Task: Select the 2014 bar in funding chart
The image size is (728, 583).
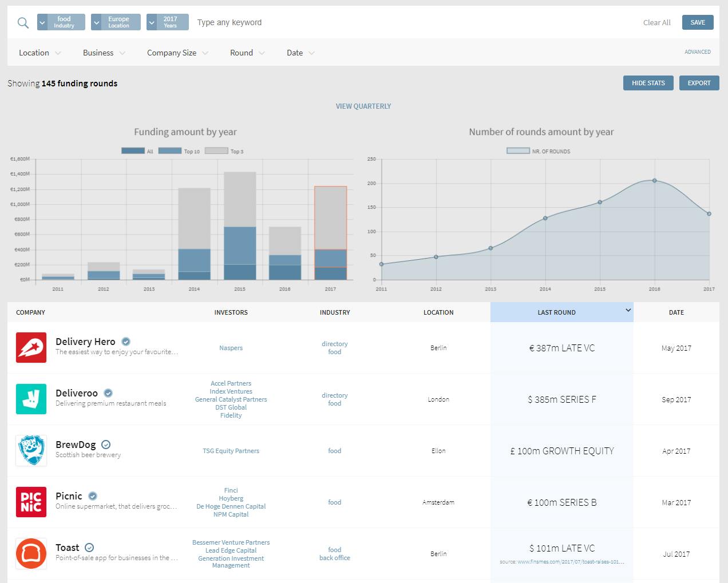Action: 194,234
